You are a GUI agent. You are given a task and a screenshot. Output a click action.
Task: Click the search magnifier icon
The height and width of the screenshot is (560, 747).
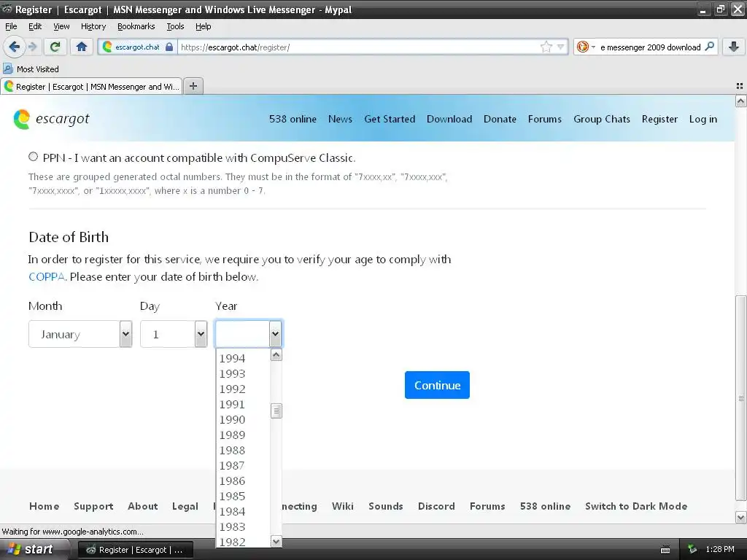coord(709,47)
